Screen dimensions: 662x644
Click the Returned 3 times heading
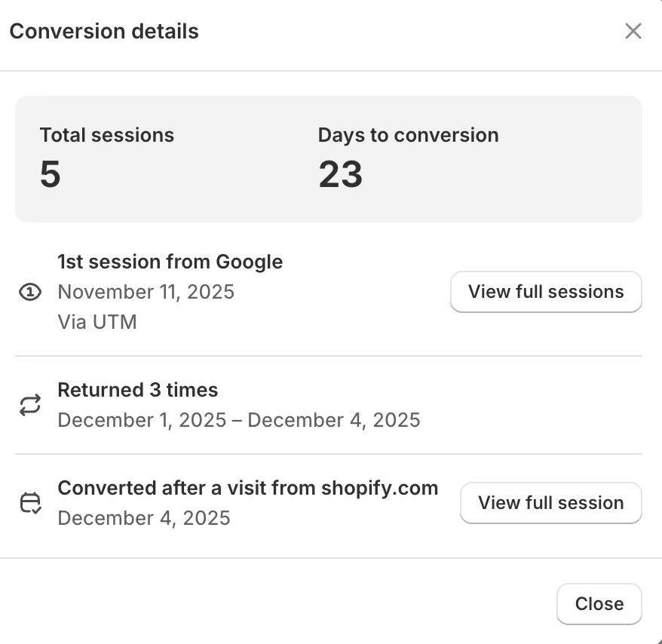coord(138,390)
